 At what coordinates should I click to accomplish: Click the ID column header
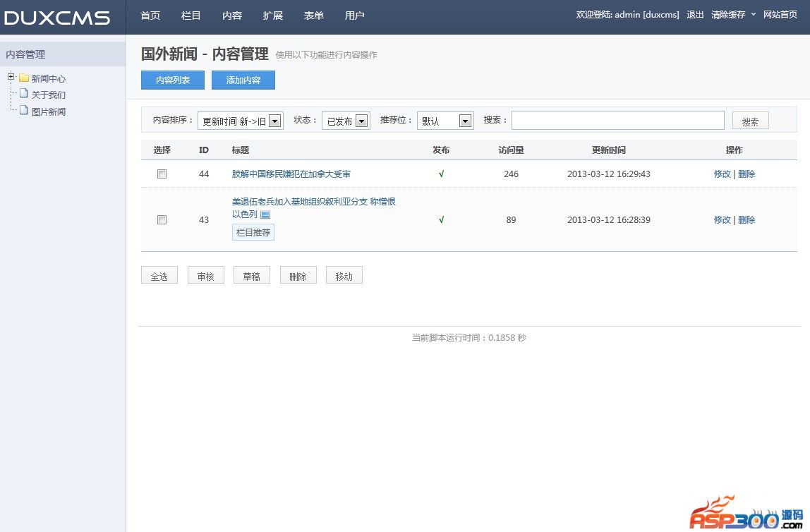pyautogui.click(x=203, y=150)
